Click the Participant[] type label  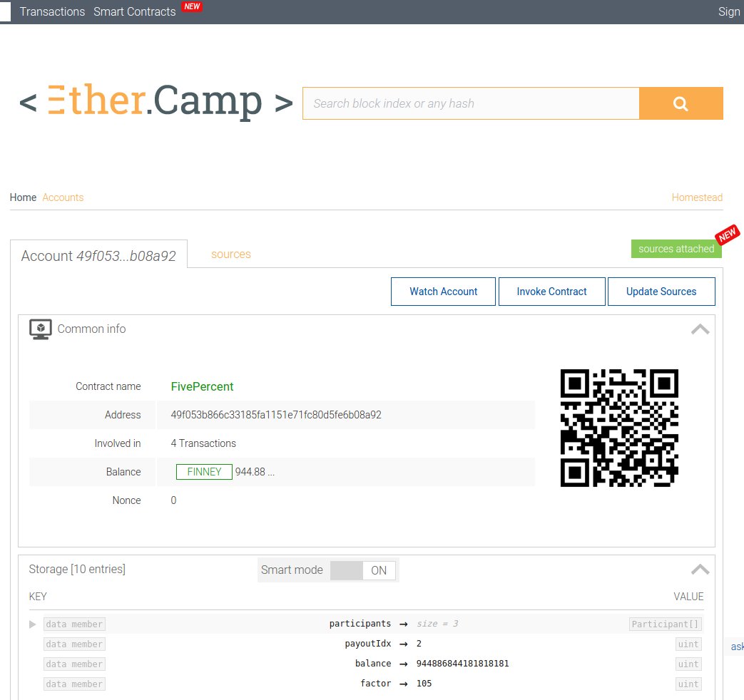point(666,624)
